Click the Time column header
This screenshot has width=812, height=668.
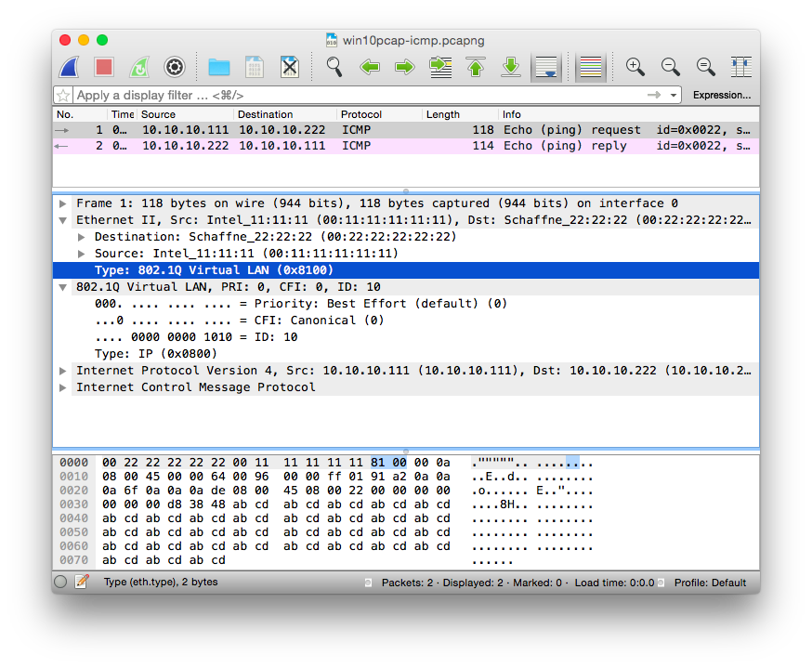123,114
